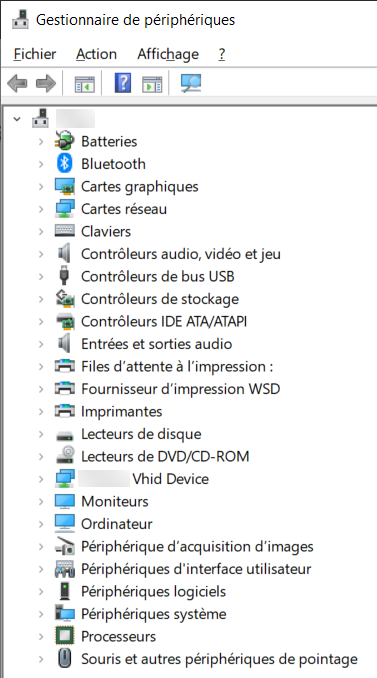Click the show/hide console tree toolbar icon
Viewport: 377px width, 678px height.
[x=85, y=83]
